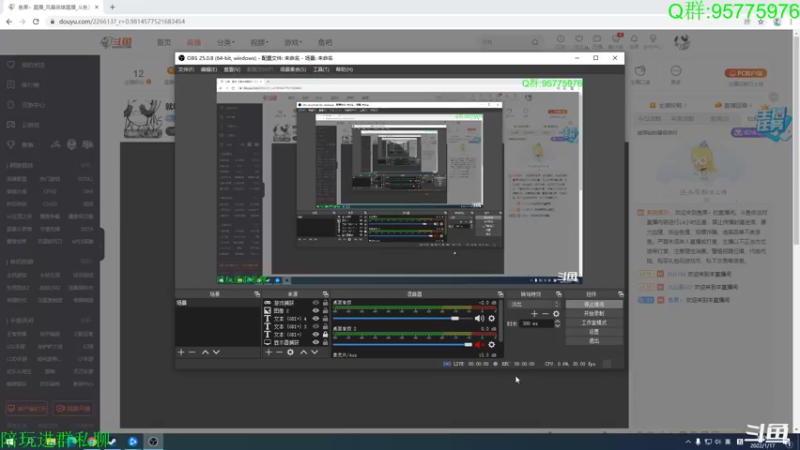Click 工作室模式 button in OBS controls
Viewport: 800px width, 450px height.
pos(594,322)
